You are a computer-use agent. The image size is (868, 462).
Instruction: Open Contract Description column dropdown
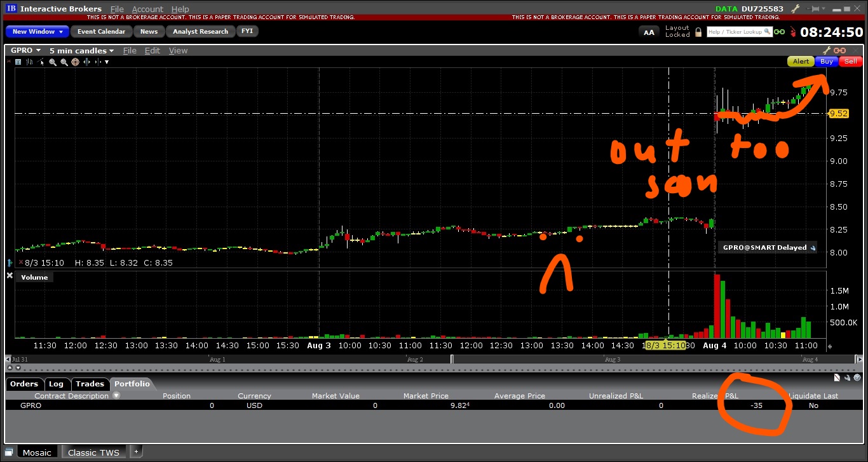(116, 395)
